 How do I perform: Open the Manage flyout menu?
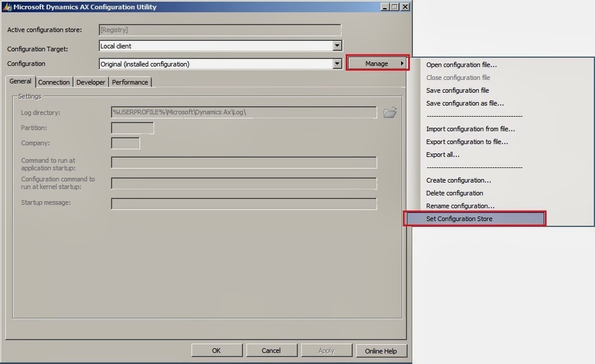(x=377, y=63)
